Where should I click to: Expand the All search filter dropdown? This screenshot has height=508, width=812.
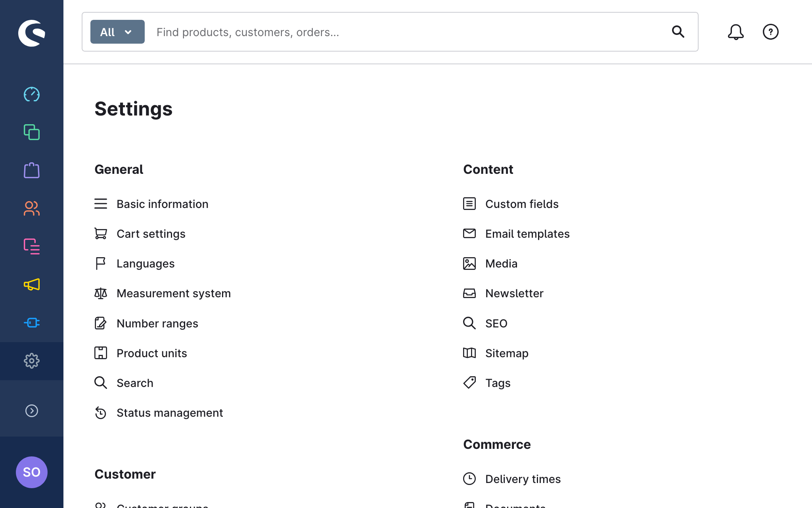tap(117, 32)
